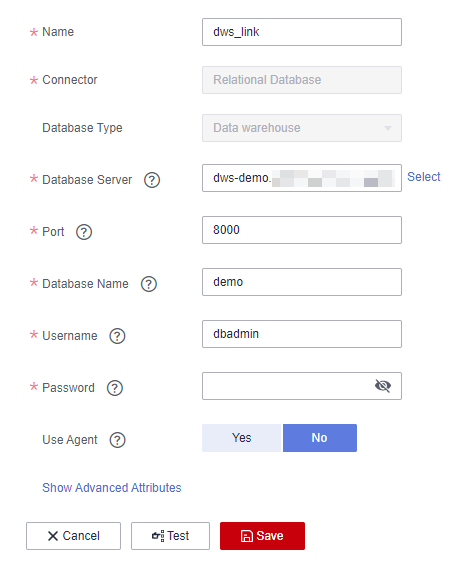Open the Username help tooltip icon
462x561 pixels.
[117, 336]
